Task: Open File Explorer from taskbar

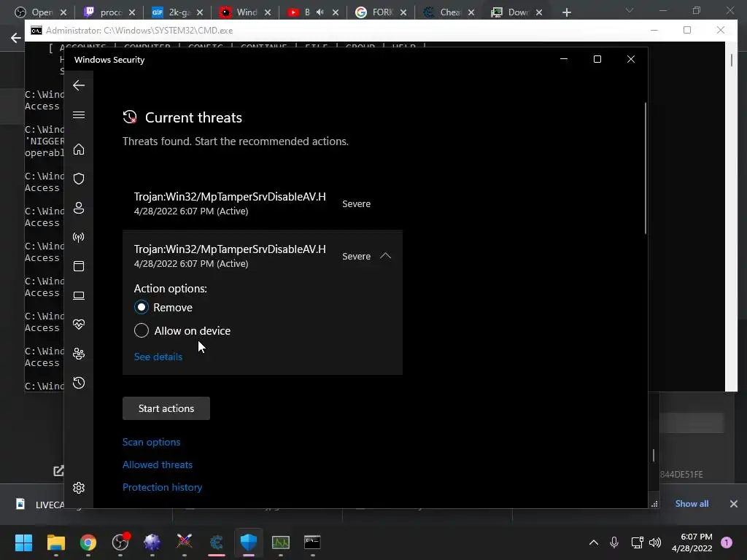Action: (x=55, y=542)
